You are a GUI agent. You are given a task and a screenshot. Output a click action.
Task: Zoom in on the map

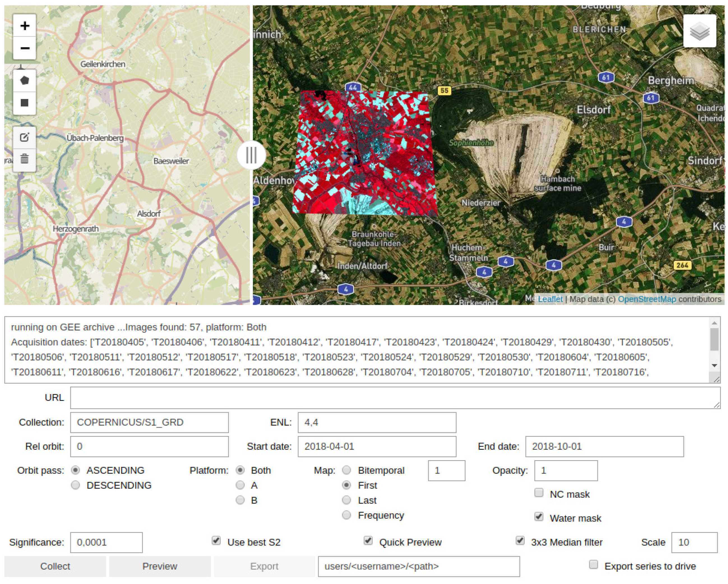25,25
